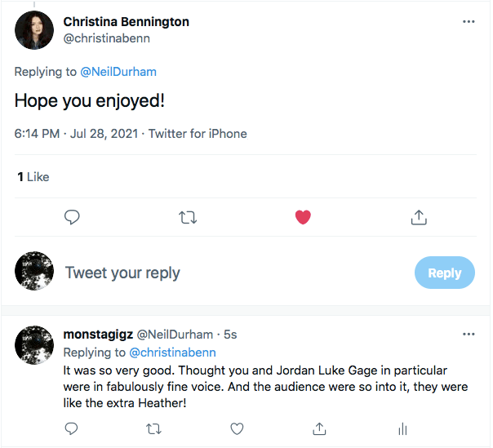493x448 pixels.
Task: Open the @christinabenn mention link
Action: coord(173,353)
